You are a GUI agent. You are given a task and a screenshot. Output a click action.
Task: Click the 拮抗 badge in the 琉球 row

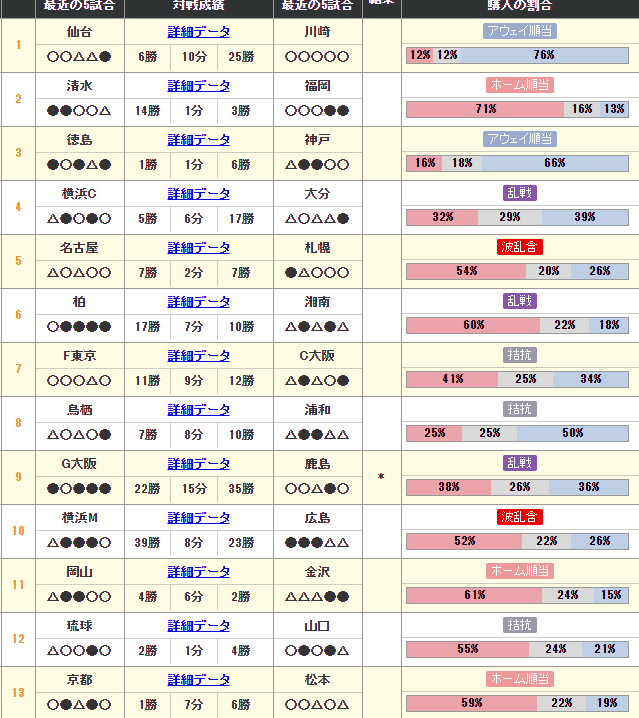(520, 626)
